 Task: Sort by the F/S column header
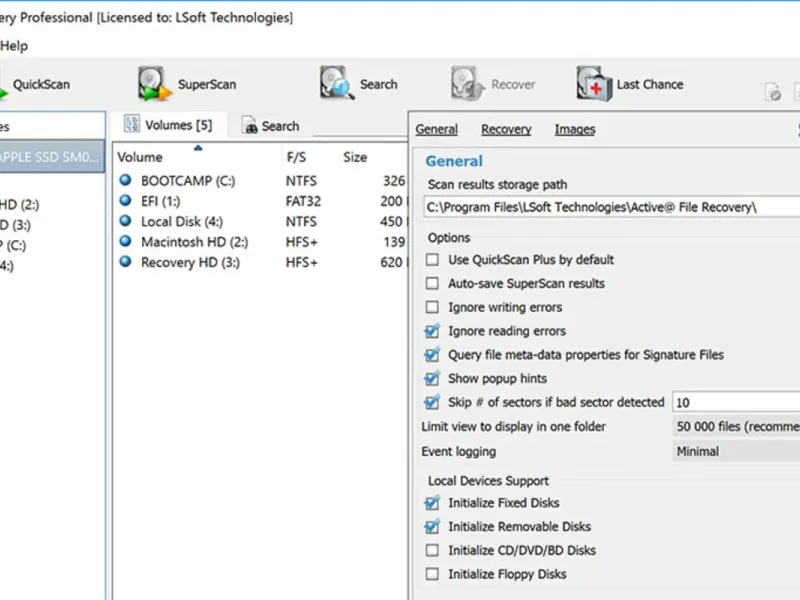(296, 157)
